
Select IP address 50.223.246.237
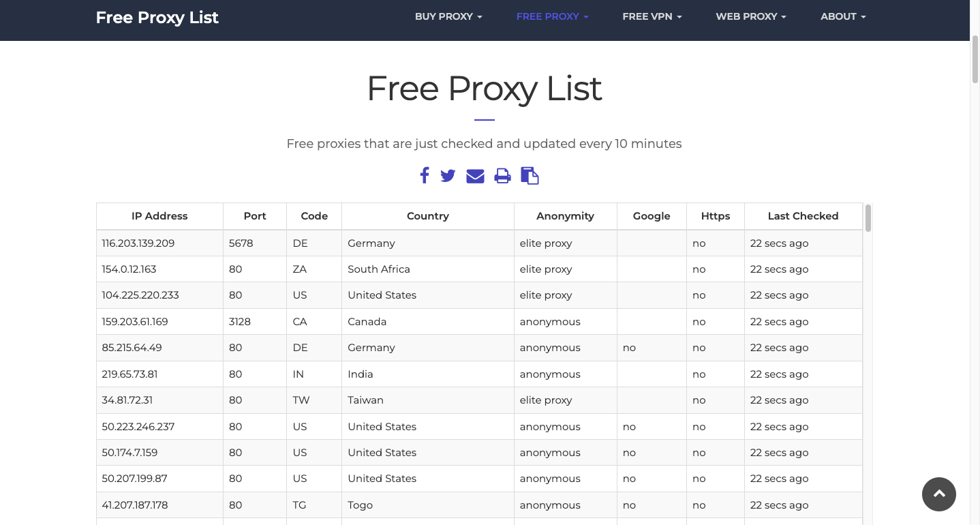click(138, 427)
